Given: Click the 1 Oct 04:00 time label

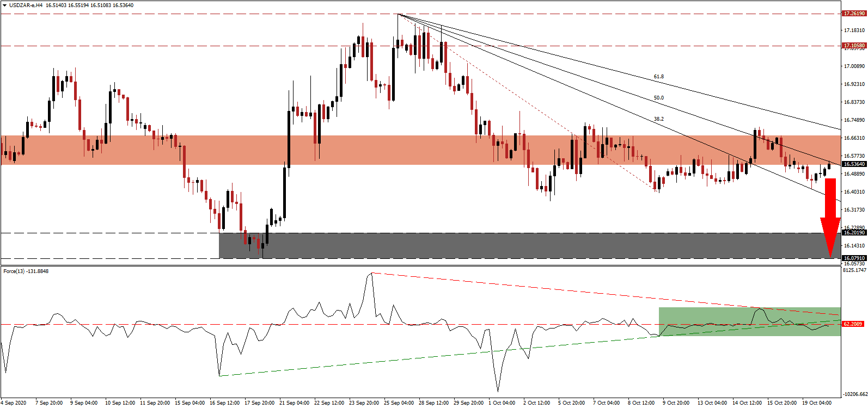Looking at the screenshot, I should (502, 403).
